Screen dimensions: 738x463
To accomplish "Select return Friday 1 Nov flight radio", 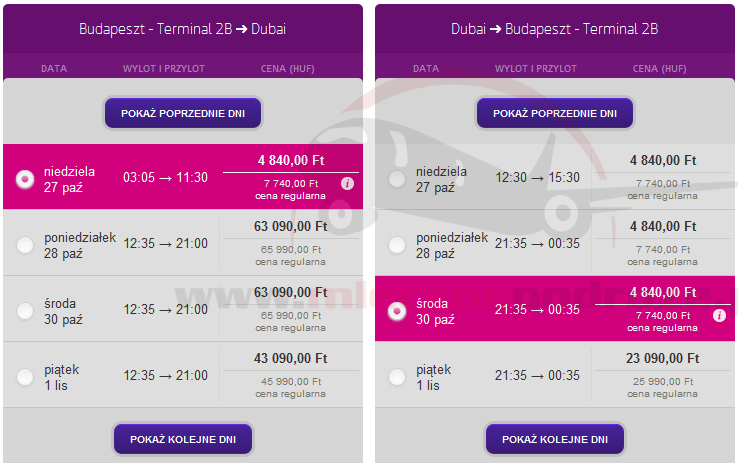I will (397, 377).
